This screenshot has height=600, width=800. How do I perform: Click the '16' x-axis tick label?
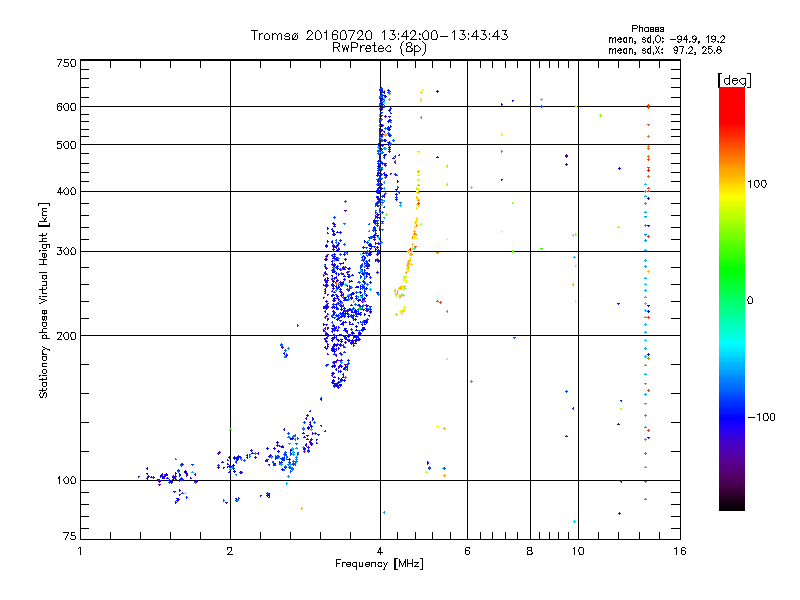point(680,551)
